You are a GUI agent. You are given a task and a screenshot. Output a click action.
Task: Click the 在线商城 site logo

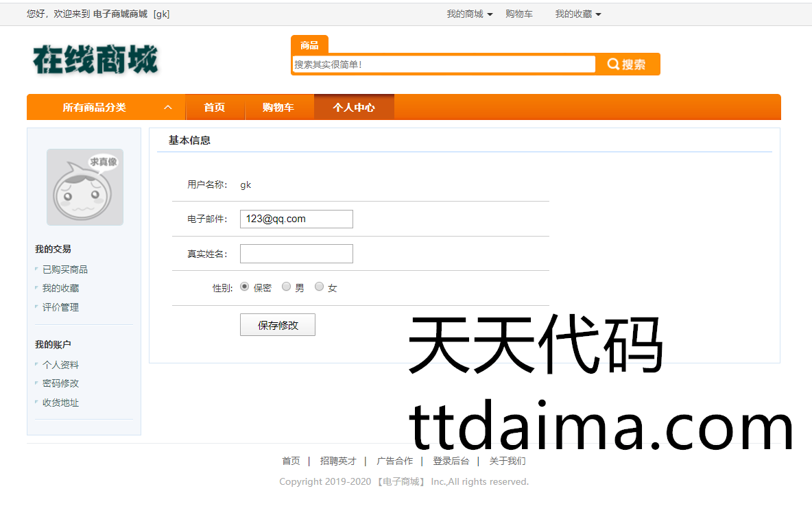(x=95, y=60)
